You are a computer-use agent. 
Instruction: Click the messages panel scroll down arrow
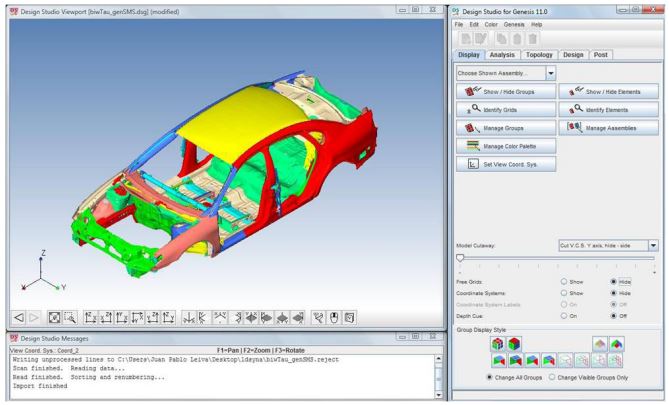pyautogui.click(x=436, y=394)
